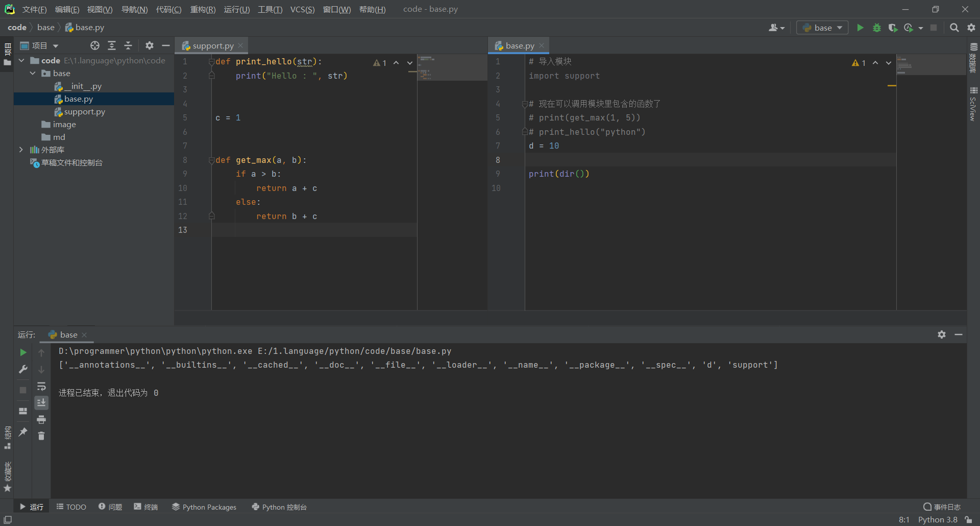
Task: Open the 终端 terminal tab
Action: pos(146,507)
